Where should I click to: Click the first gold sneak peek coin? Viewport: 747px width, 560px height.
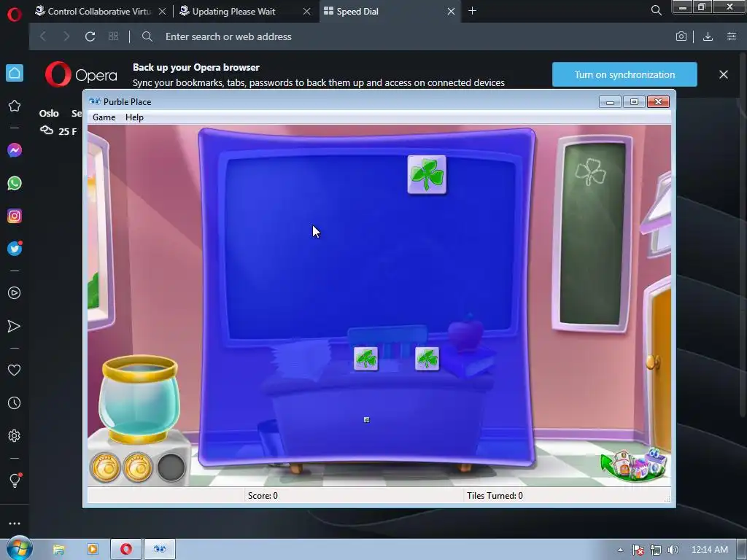105,467
